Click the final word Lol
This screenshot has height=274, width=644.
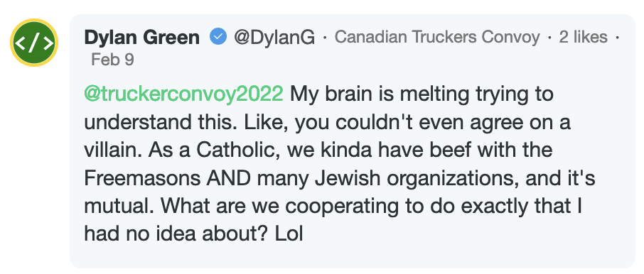pyautogui.click(x=289, y=234)
